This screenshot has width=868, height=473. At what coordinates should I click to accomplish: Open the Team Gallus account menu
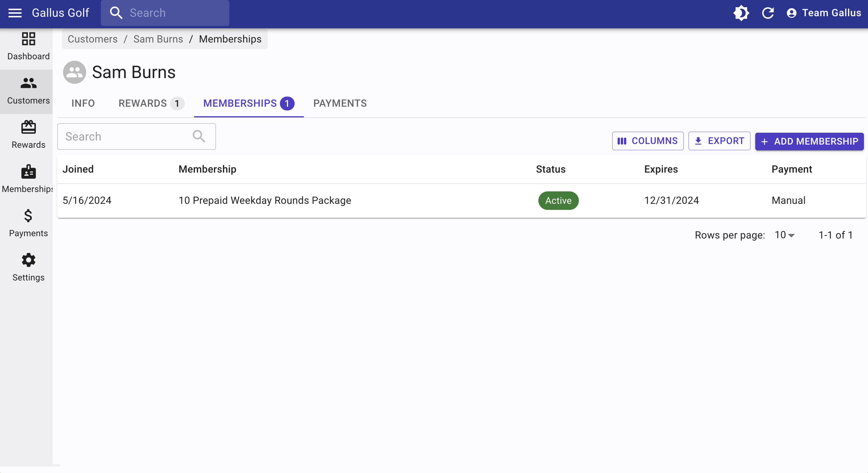823,13
